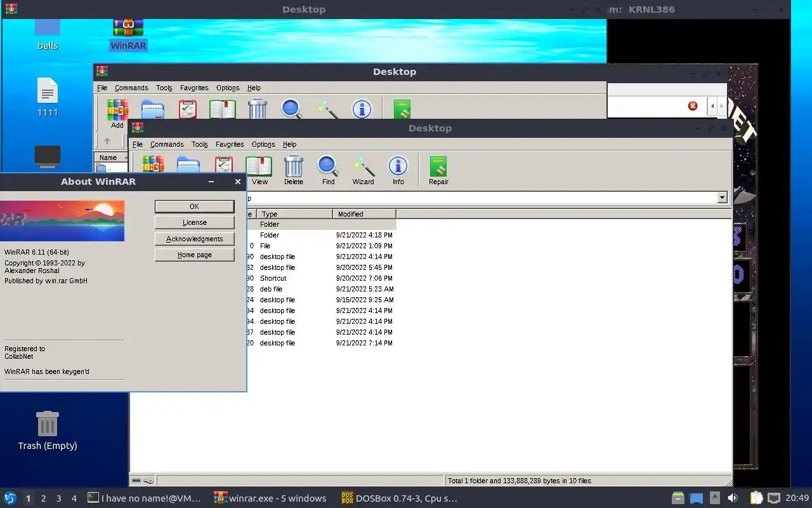Open Help menu in back WinRAR window
This screenshot has width=812, height=508.
(x=254, y=88)
